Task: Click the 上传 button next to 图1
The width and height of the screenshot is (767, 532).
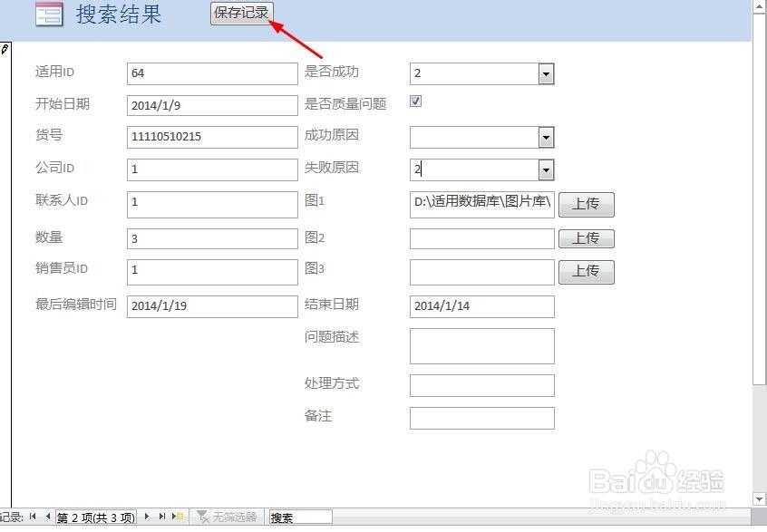Action: pos(586,204)
